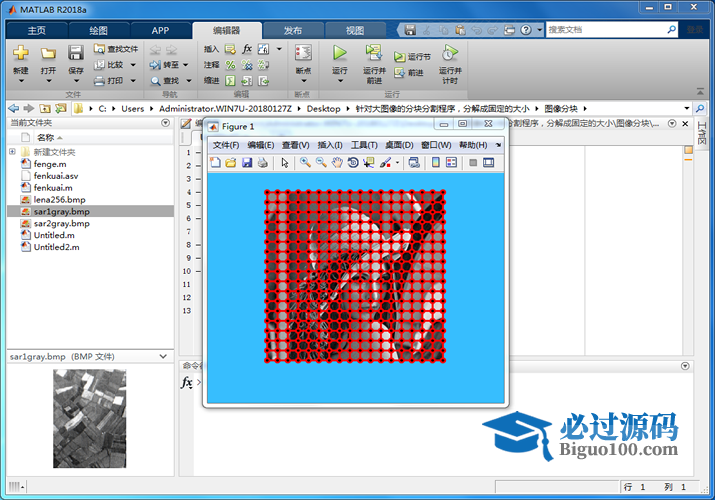Click the Run and Time (运行并计时) icon
This screenshot has width=715, height=500.
(x=450, y=53)
